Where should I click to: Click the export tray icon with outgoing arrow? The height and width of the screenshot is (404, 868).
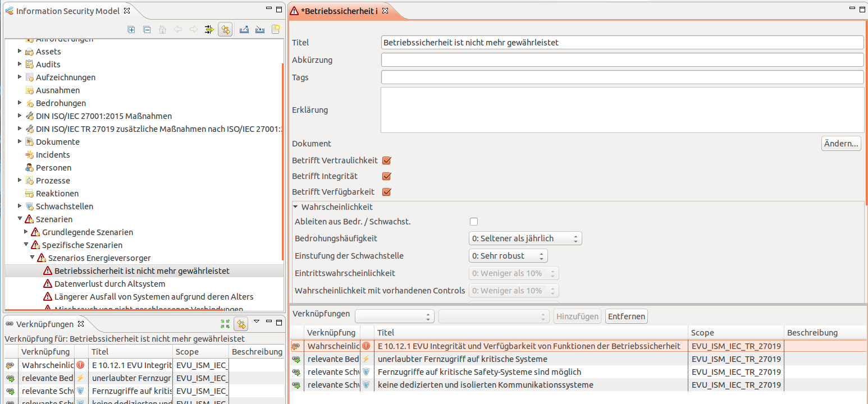(244, 30)
